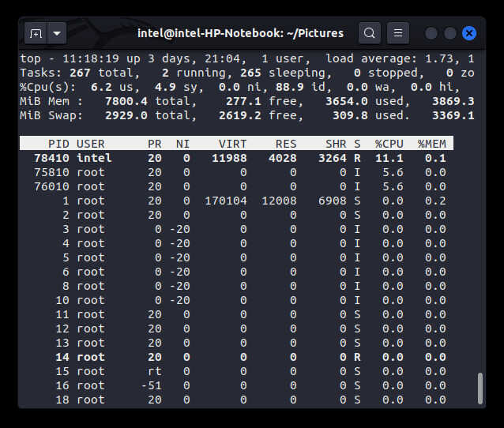Select PID 78410 in process list
Image resolution: width=504 pixels, height=428 pixels.
[x=51, y=158]
